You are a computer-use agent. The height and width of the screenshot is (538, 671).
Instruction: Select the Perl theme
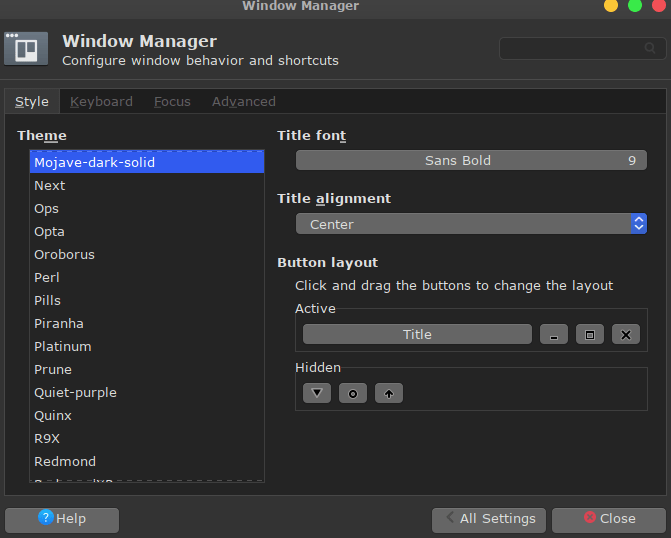click(147, 278)
